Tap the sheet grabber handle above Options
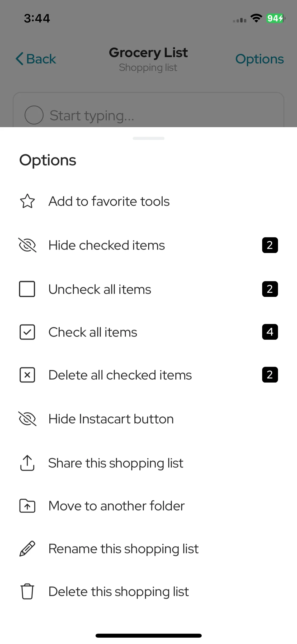 tap(149, 138)
